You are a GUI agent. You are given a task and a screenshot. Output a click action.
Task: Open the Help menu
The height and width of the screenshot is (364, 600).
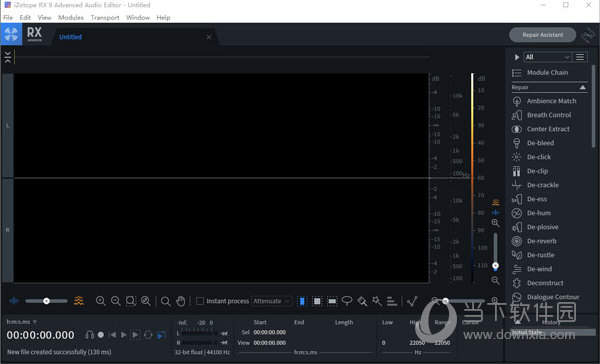(x=163, y=18)
